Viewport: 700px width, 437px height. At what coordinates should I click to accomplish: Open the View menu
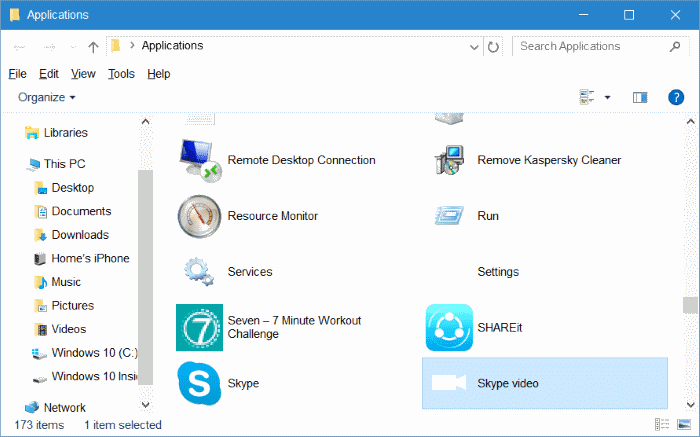point(83,74)
